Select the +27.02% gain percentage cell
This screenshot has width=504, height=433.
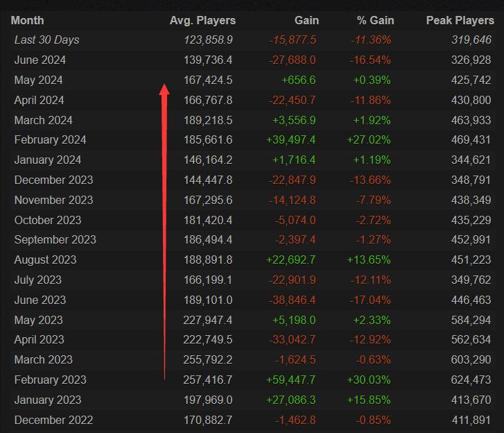[368, 140]
